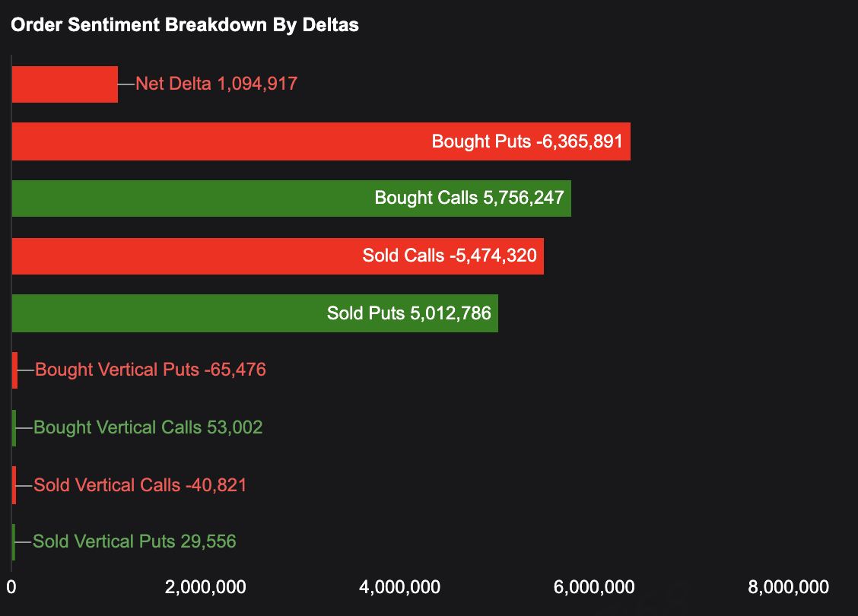The height and width of the screenshot is (616, 858).
Task: Click the small Sold Vertical Calls bar
Action: click(x=14, y=485)
